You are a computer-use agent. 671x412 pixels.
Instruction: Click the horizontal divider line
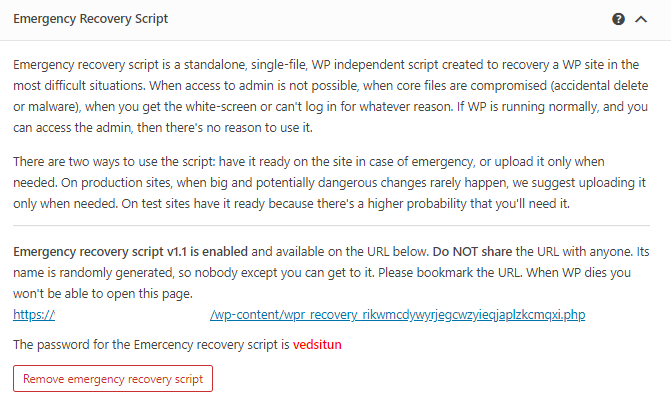(x=331, y=225)
